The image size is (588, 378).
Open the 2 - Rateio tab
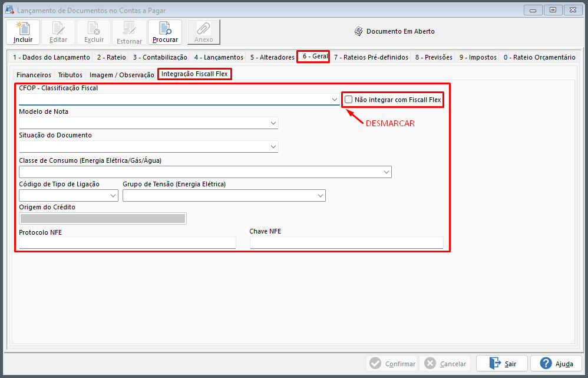111,57
